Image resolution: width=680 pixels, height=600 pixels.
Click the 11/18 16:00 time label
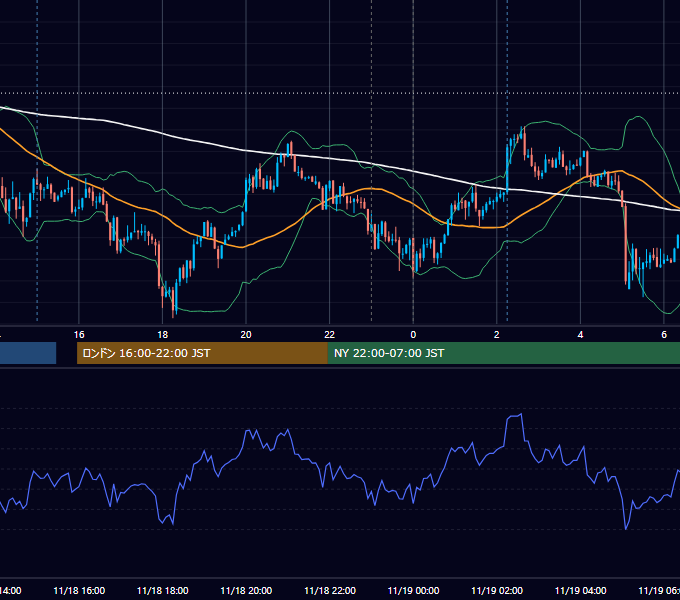coord(79,591)
